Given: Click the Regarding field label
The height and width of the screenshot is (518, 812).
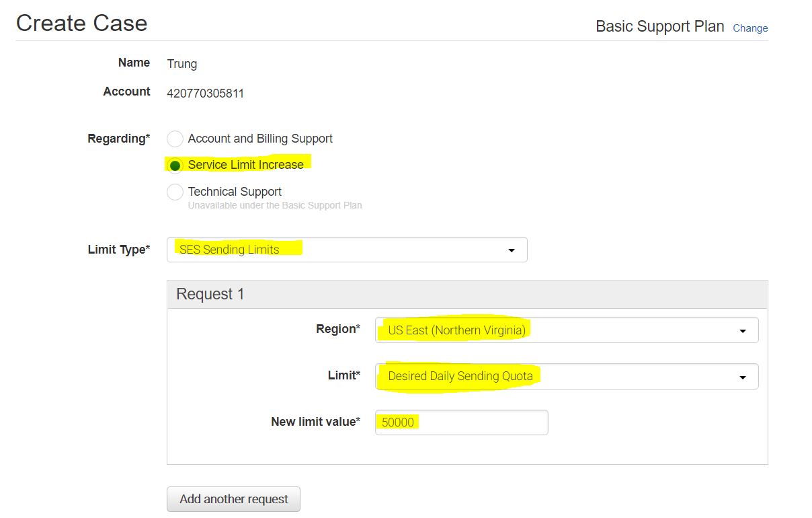Looking at the screenshot, I should tap(118, 139).
